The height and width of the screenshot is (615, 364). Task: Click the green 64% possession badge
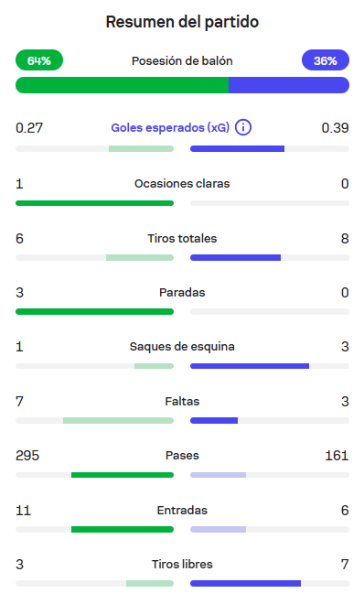pos(39,60)
